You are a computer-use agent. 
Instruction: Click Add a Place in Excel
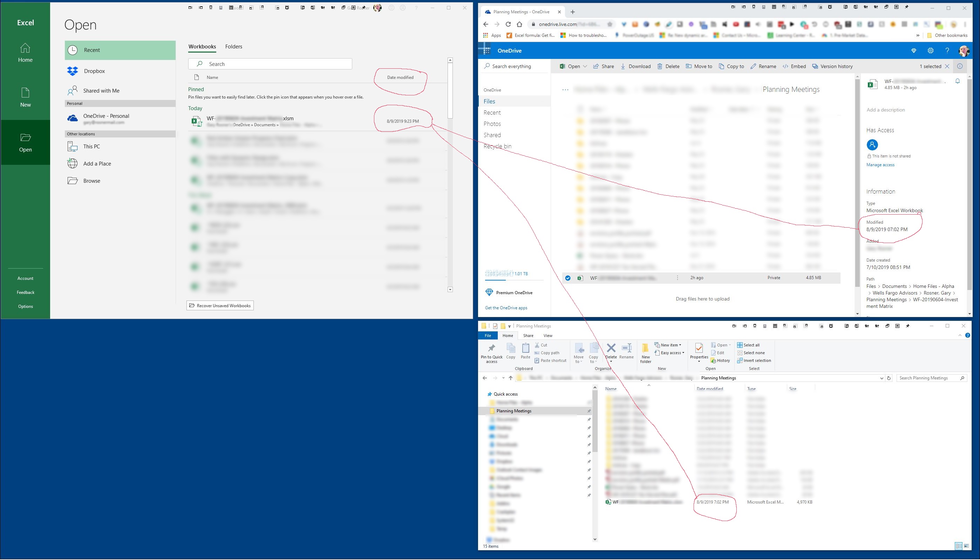click(120, 164)
